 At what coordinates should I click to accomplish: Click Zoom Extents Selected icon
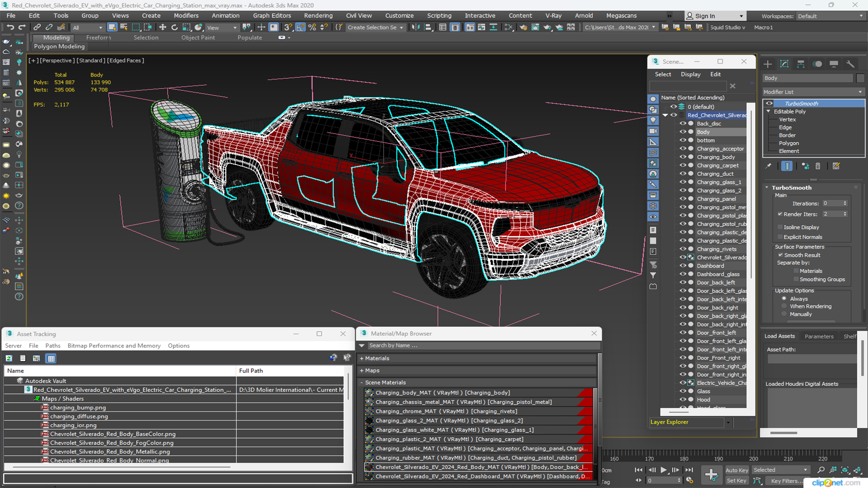point(844,470)
